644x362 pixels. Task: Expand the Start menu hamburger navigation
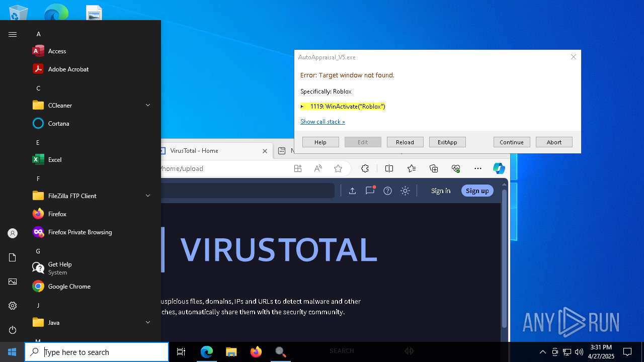point(13,34)
